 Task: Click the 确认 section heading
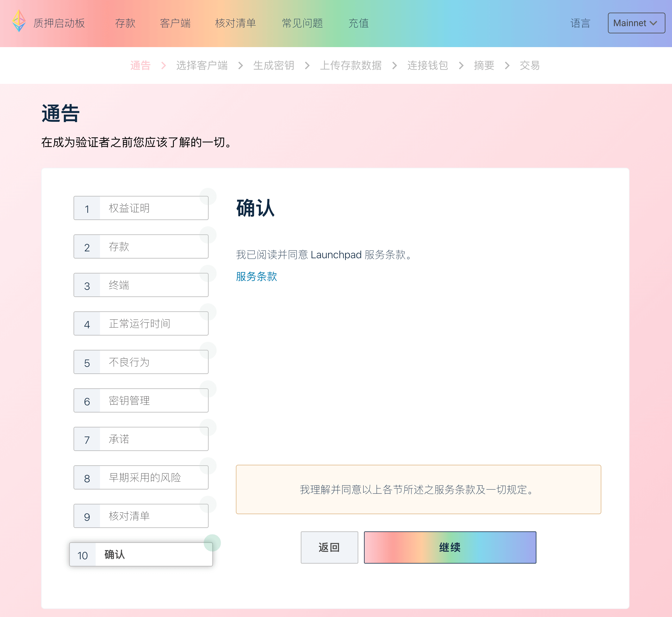point(255,208)
